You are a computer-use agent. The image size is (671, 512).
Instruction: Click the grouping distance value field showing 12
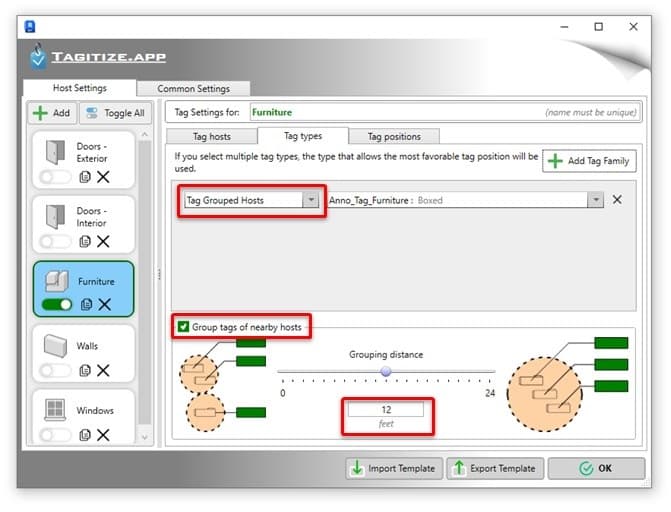(x=386, y=410)
